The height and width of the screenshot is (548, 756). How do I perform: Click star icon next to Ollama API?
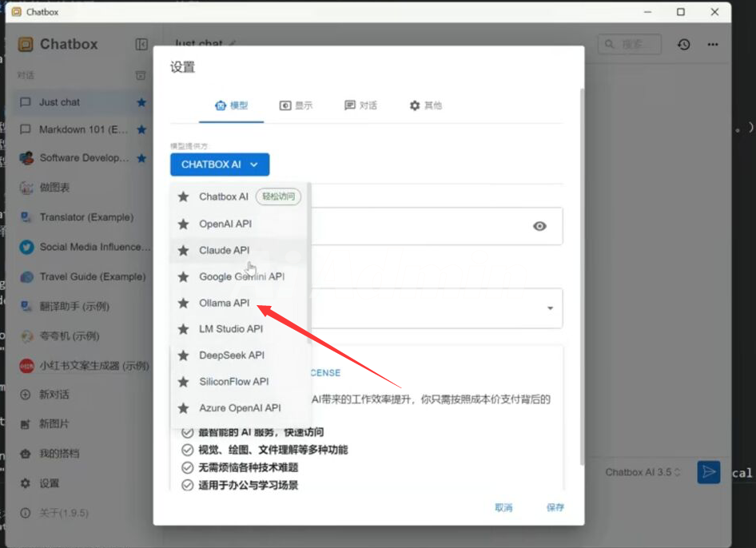(x=183, y=303)
